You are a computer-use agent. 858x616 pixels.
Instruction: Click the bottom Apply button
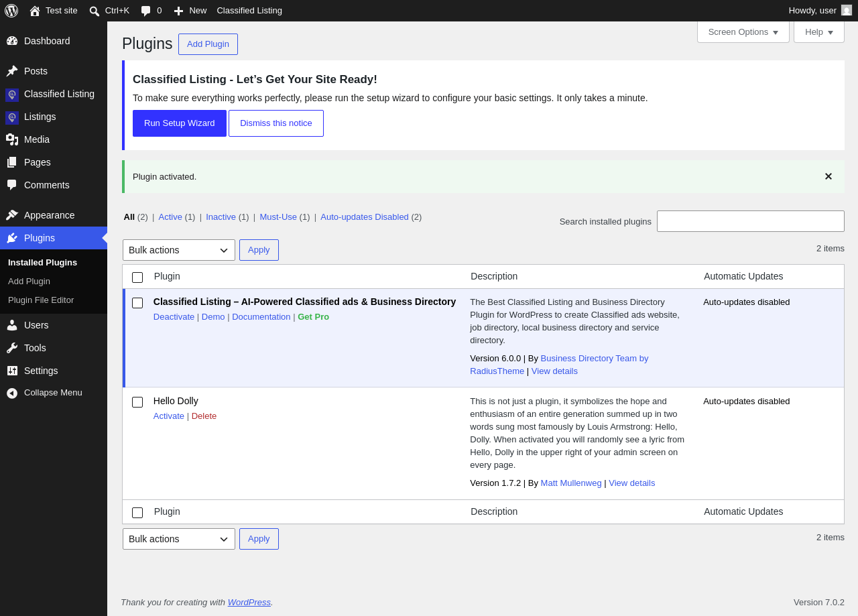coord(259,539)
